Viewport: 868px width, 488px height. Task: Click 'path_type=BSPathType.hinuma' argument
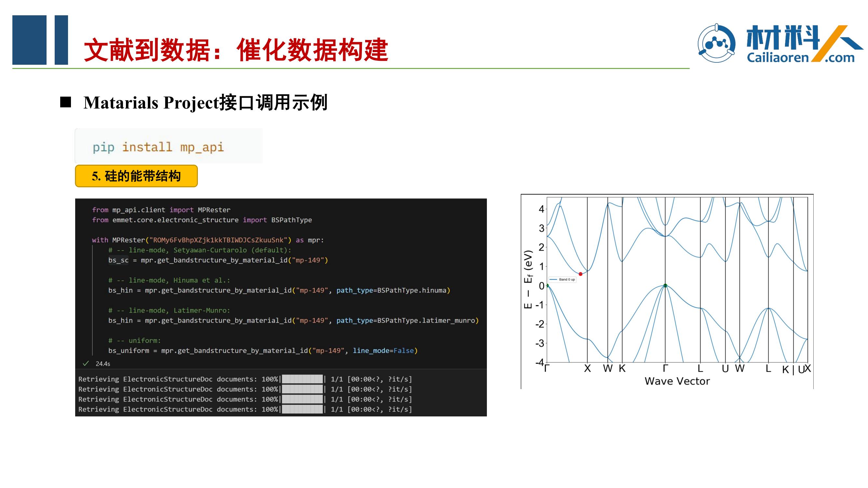[x=391, y=290]
